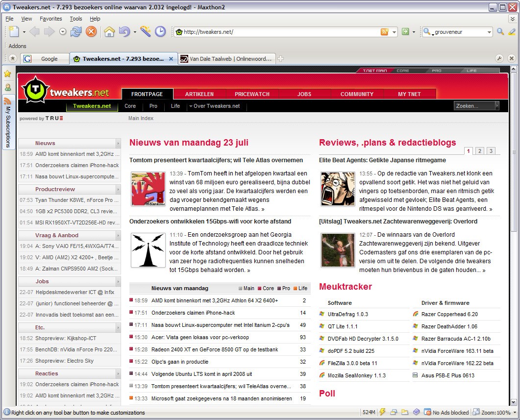
Task: Click the plus icon to add new tab
Action: (280, 59)
